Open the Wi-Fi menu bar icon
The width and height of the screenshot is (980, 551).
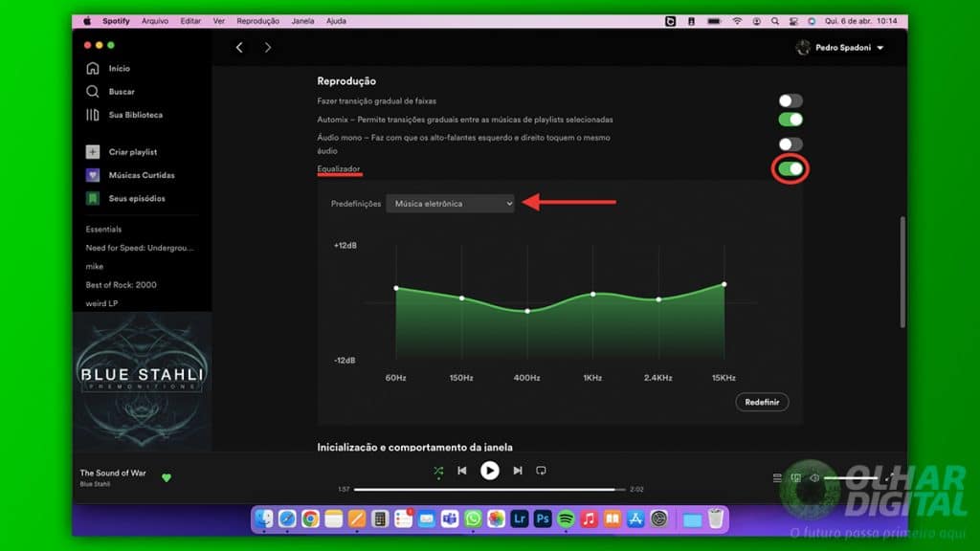point(738,21)
